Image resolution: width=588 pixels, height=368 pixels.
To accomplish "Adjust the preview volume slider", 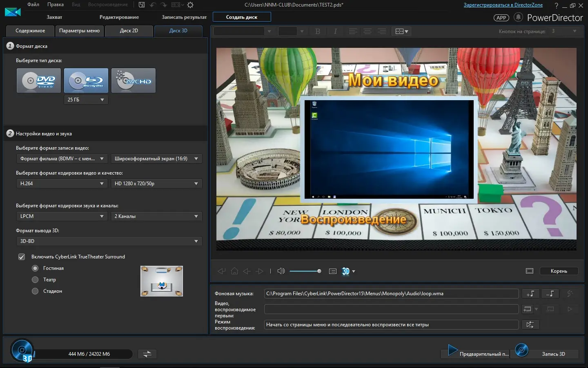I will [x=305, y=271].
